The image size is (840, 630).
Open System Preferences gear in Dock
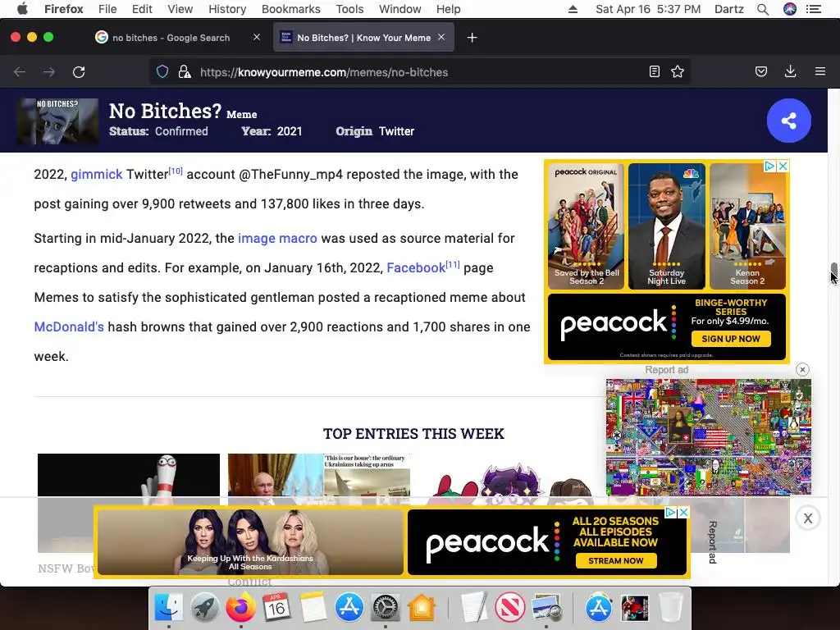pyautogui.click(x=386, y=608)
